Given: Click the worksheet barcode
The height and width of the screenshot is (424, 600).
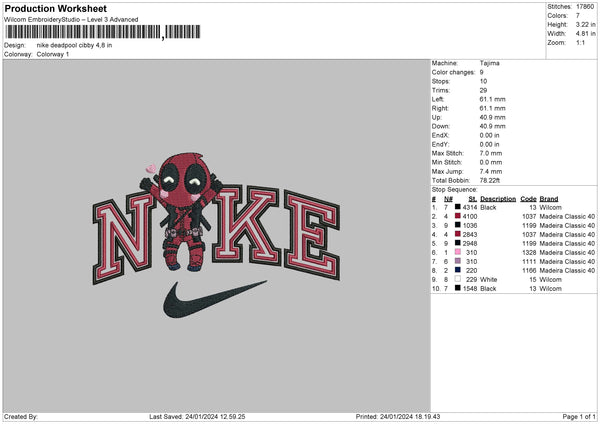Looking at the screenshot, I should (x=103, y=32).
